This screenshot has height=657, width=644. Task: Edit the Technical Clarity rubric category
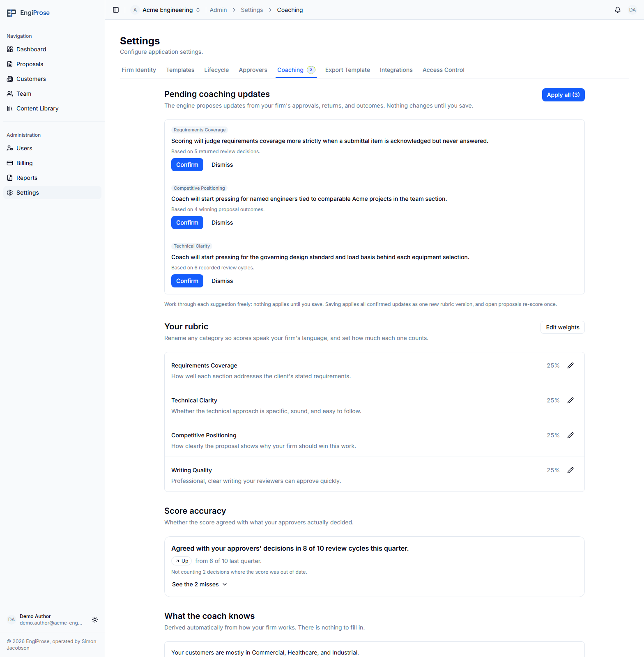coord(570,400)
